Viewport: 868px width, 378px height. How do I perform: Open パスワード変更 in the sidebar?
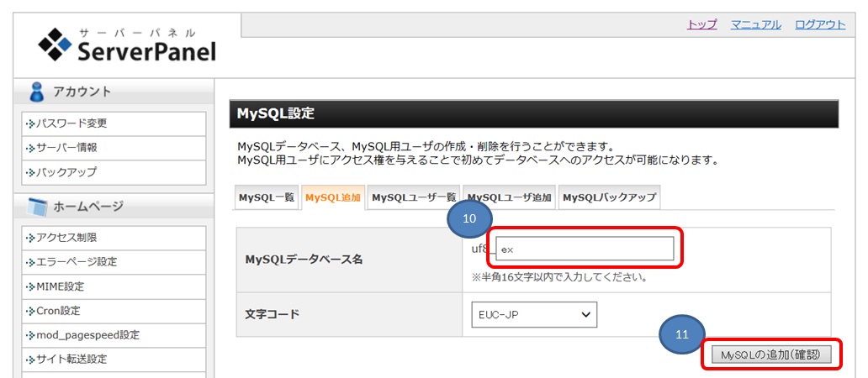(114, 123)
